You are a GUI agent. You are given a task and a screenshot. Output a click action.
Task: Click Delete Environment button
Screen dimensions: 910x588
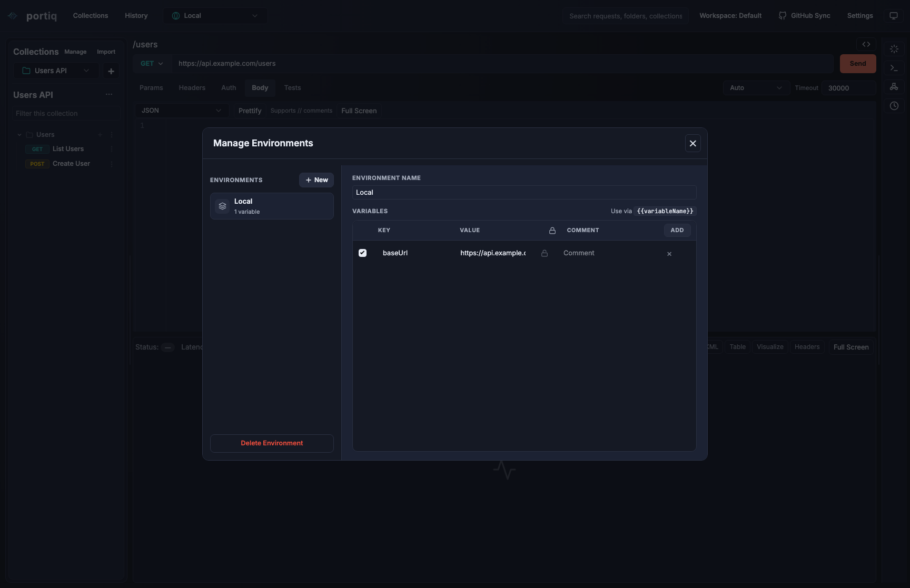coord(272,443)
